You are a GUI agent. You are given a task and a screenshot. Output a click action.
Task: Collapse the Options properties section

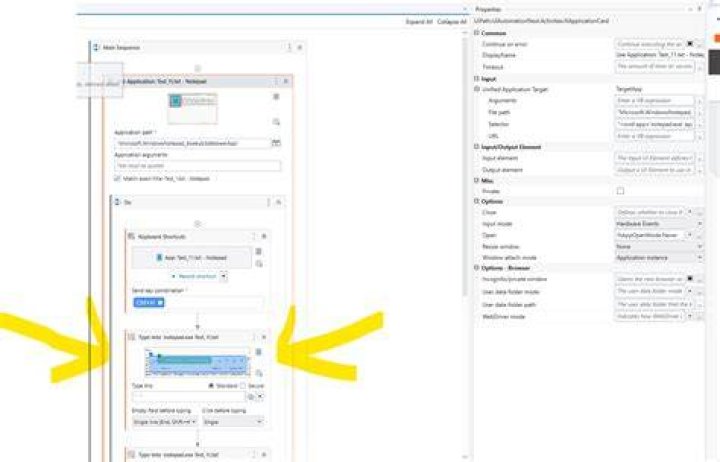[x=477, y=201]
